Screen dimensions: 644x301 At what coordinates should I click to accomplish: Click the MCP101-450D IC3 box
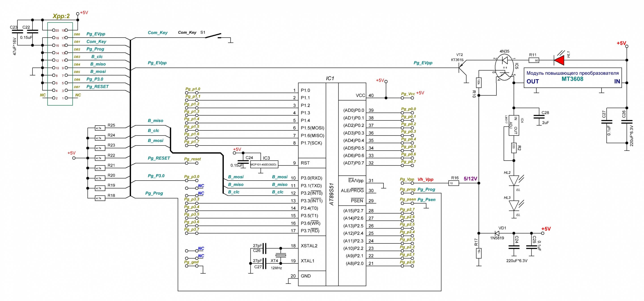click(264, 164)
